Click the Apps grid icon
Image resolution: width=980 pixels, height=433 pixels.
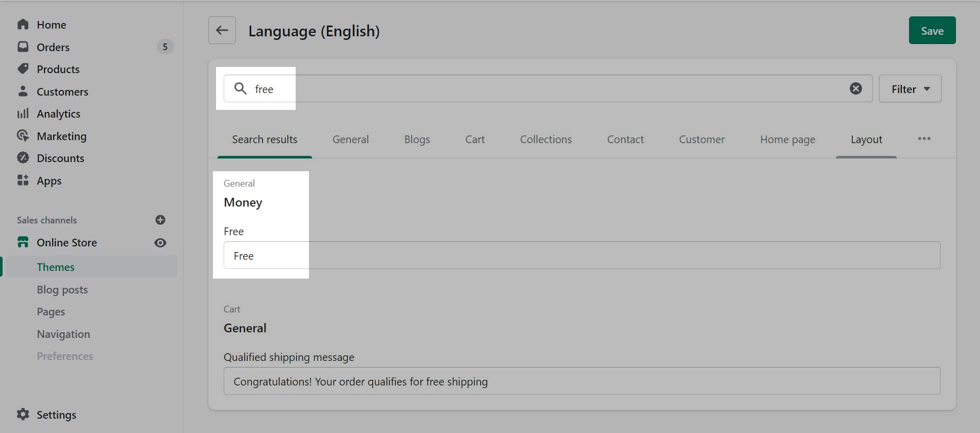tap(23, 180)
